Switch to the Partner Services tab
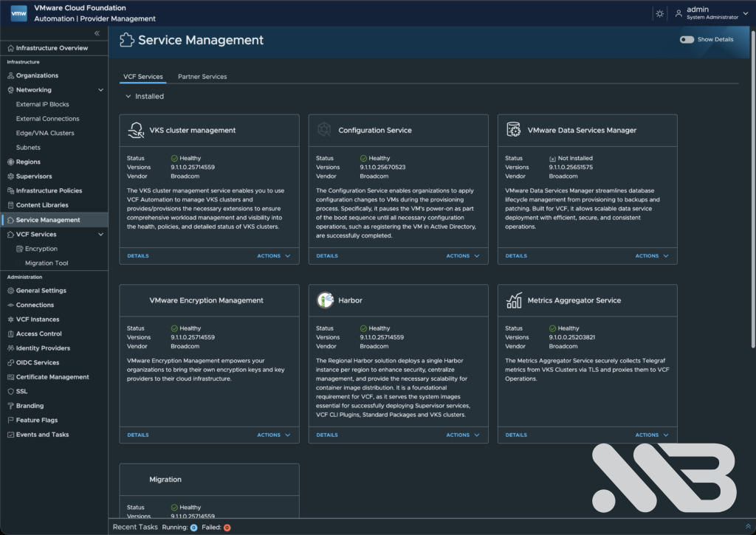Screen dimensions: 756x535 [x=202, y=77]
